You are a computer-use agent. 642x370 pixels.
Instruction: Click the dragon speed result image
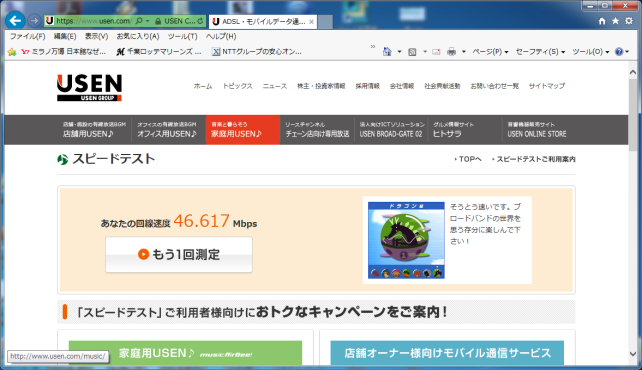click(x=406, y=240)
